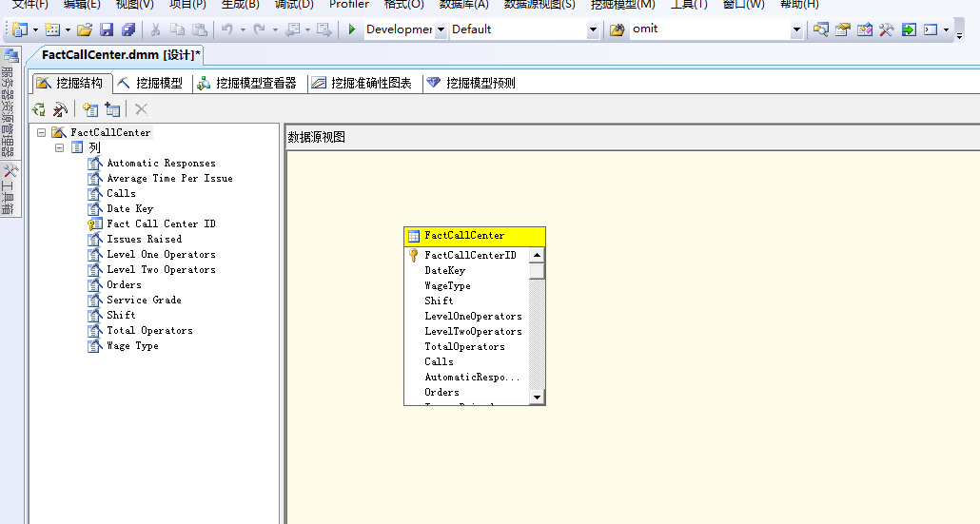Select WageType field in diagram table
Image resolution: width=980 pixels, height=524 pixels.
point(447,285)
